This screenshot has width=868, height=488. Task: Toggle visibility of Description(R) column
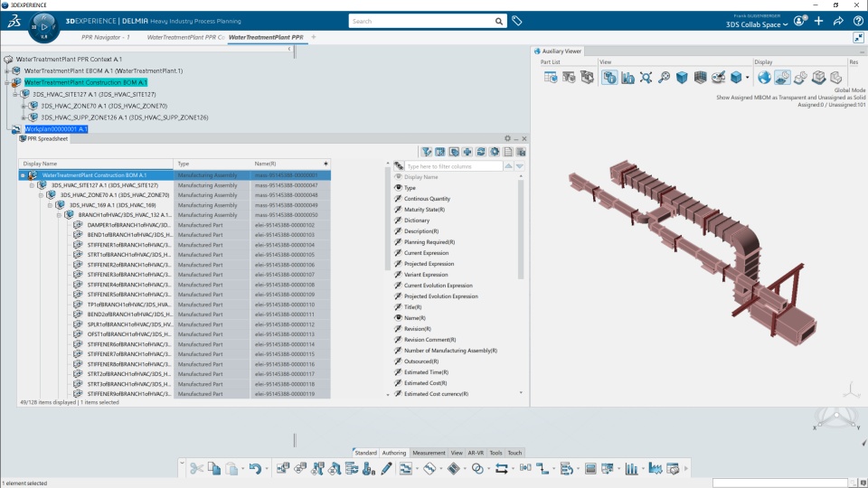tap(398, 231)
